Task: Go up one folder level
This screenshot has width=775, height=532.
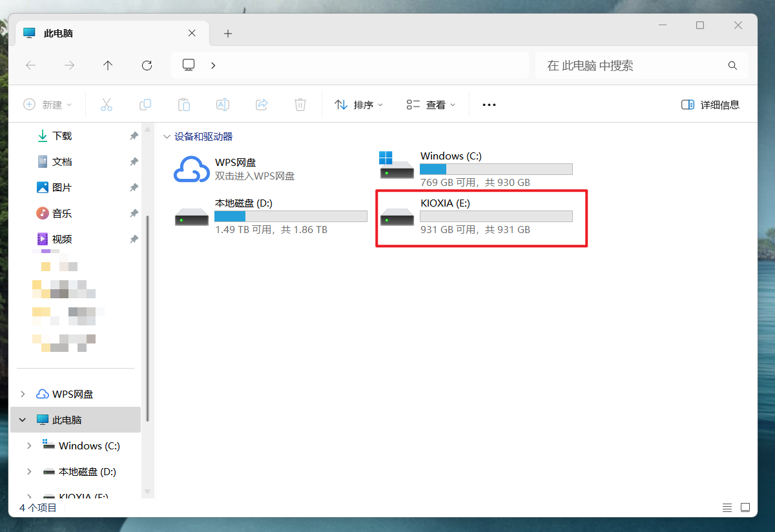Action: 108,65
